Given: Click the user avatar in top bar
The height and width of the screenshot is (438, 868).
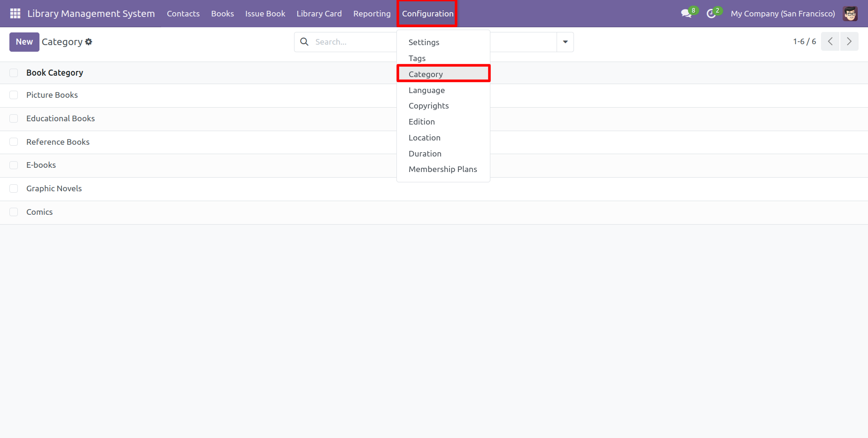Looking at the screenshot, I should (x=850, y=14).
